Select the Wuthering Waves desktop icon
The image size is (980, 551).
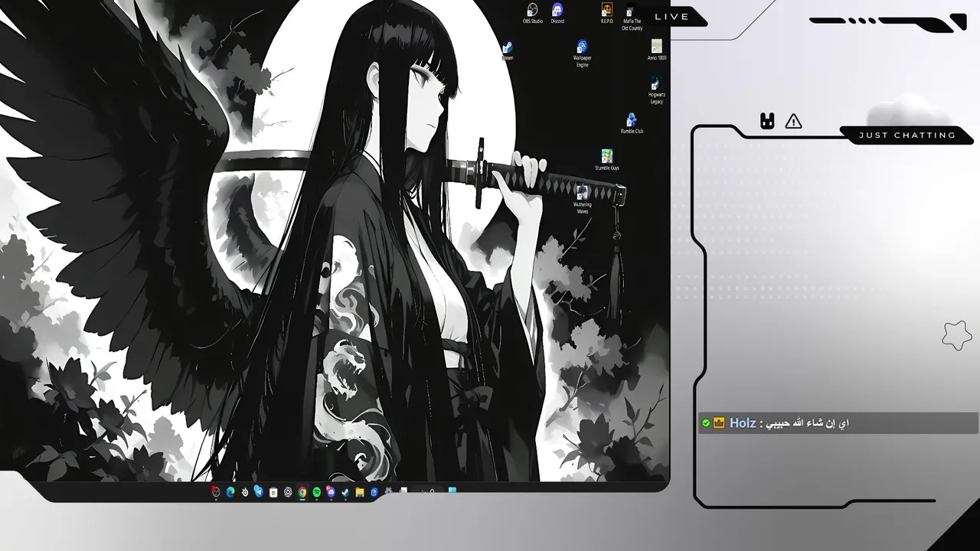coord(582,200)
